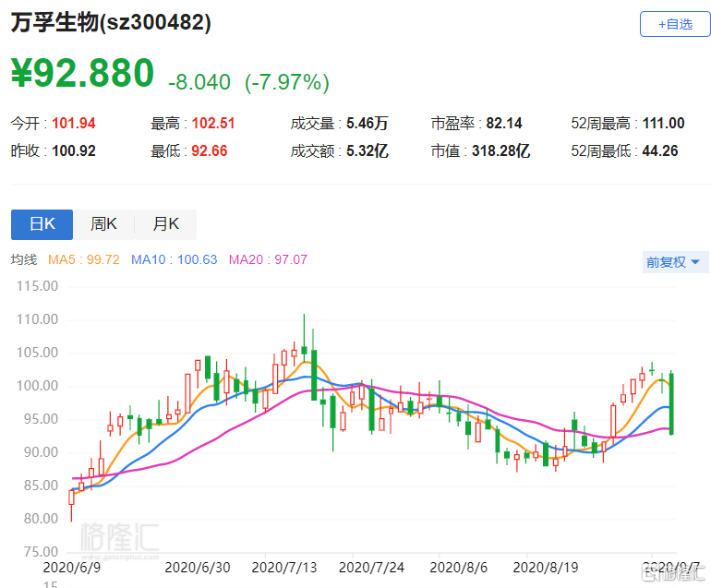
Task: Click the 115.00 price axis label
Action: pos(37,286)
